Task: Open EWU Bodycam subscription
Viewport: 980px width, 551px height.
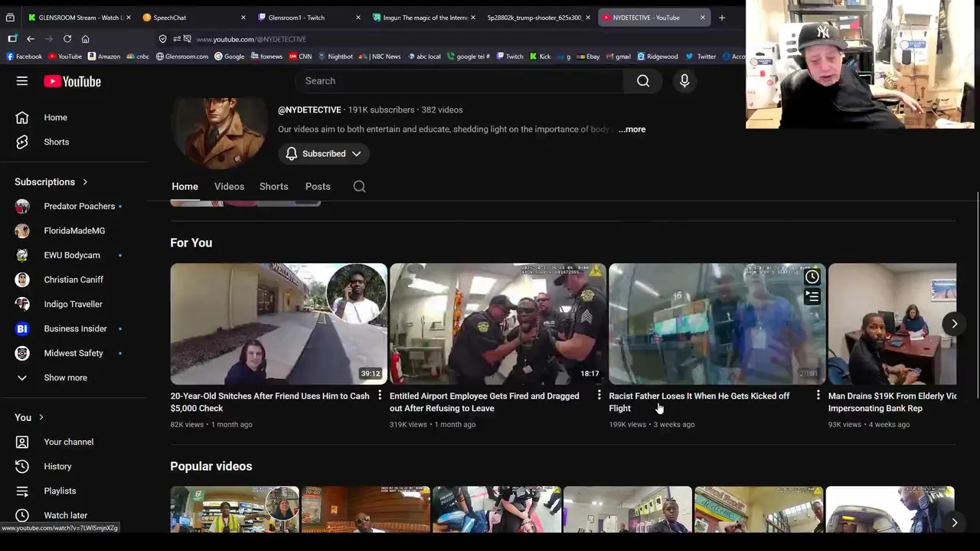Action: click(73, 255)
